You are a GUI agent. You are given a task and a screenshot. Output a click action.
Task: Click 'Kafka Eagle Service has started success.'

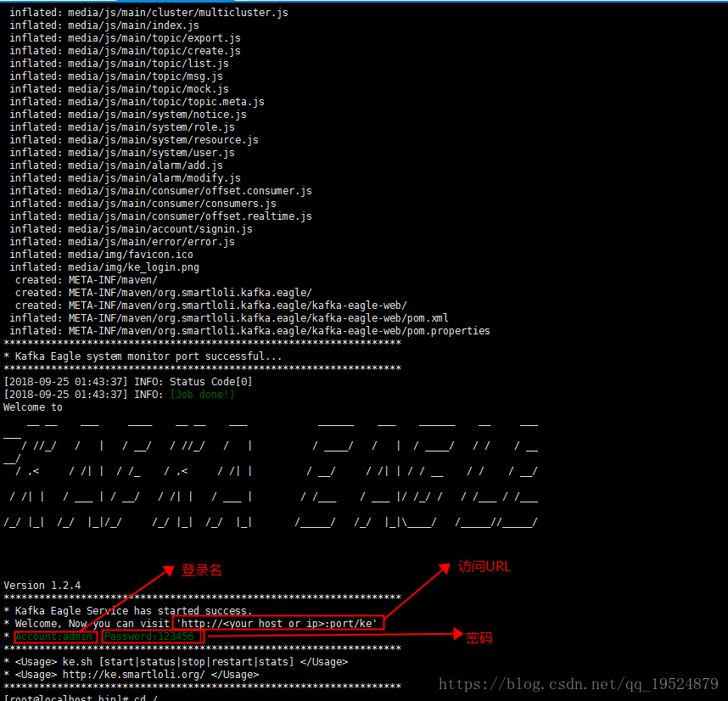point(133,611)
